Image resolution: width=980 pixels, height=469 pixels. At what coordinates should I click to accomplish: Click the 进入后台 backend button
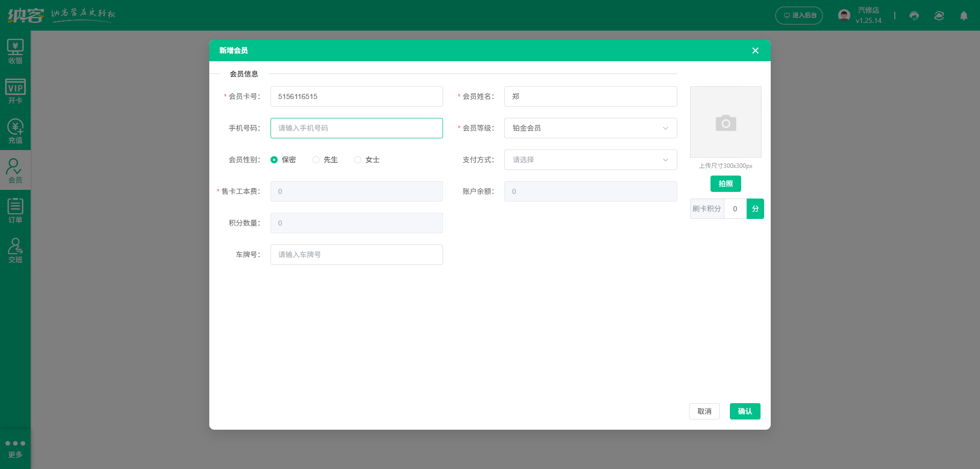(x=799, y=15)
